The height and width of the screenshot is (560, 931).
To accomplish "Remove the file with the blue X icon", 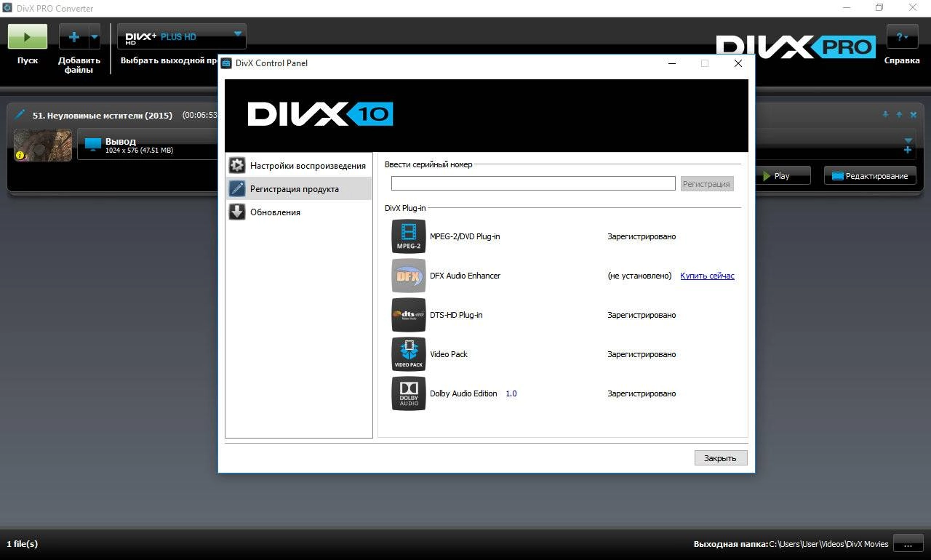I will click(914, 114).
